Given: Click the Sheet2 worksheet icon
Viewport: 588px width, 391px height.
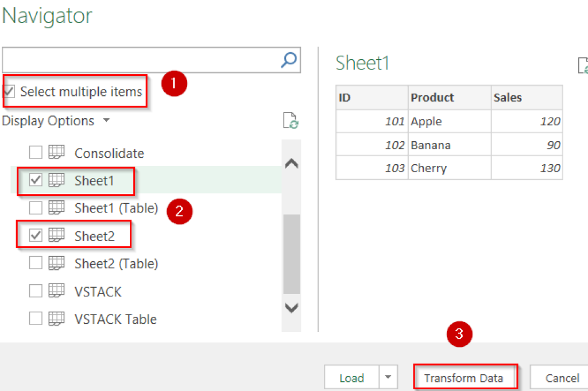Looking at the screenshot, I should pyautogui.click(x=56, y=235).
